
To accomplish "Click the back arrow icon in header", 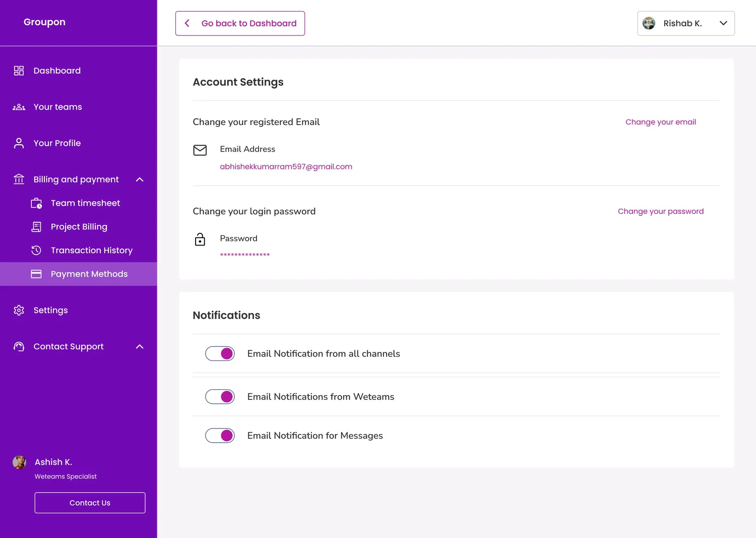I will [x=187, y=23].
